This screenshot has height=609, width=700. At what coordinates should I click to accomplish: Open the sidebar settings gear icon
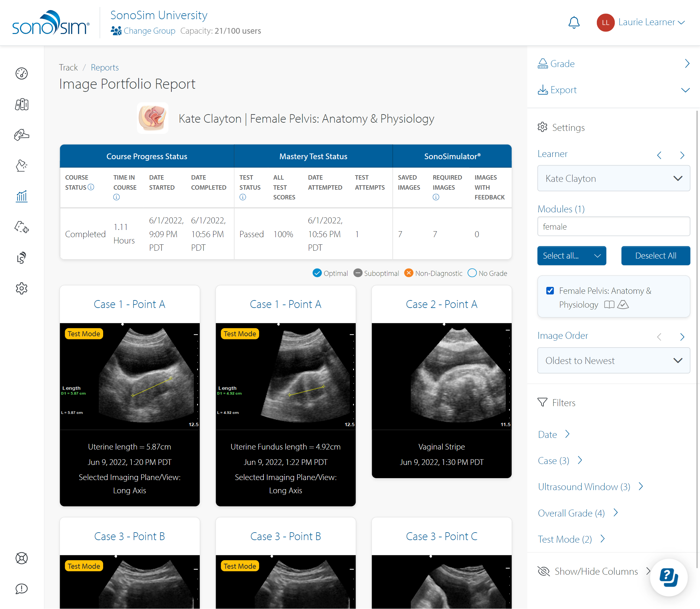(21, 288)
